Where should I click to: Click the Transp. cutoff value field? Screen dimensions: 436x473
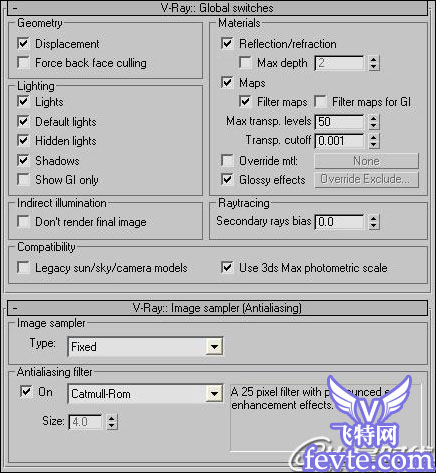(340, 141)
